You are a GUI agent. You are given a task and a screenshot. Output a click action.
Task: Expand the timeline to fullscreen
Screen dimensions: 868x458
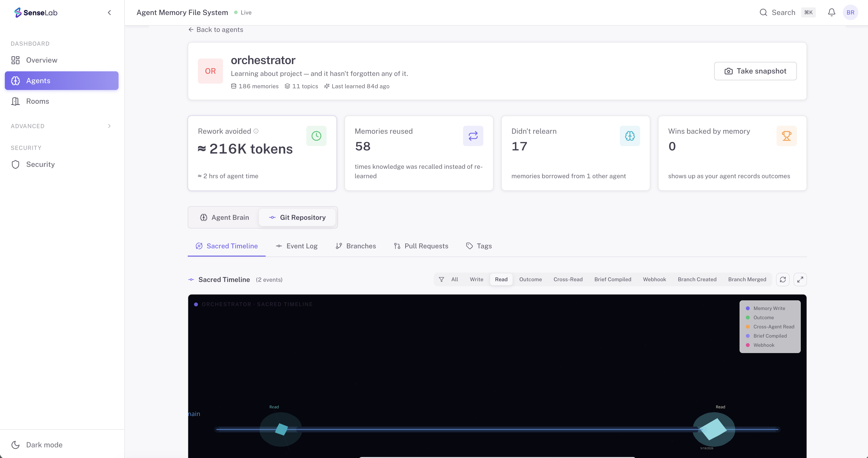[x=800, y=280]
